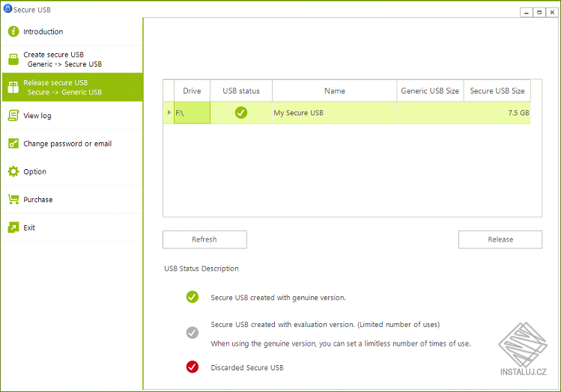Click 'Discarded Secure USB' text

247,368
